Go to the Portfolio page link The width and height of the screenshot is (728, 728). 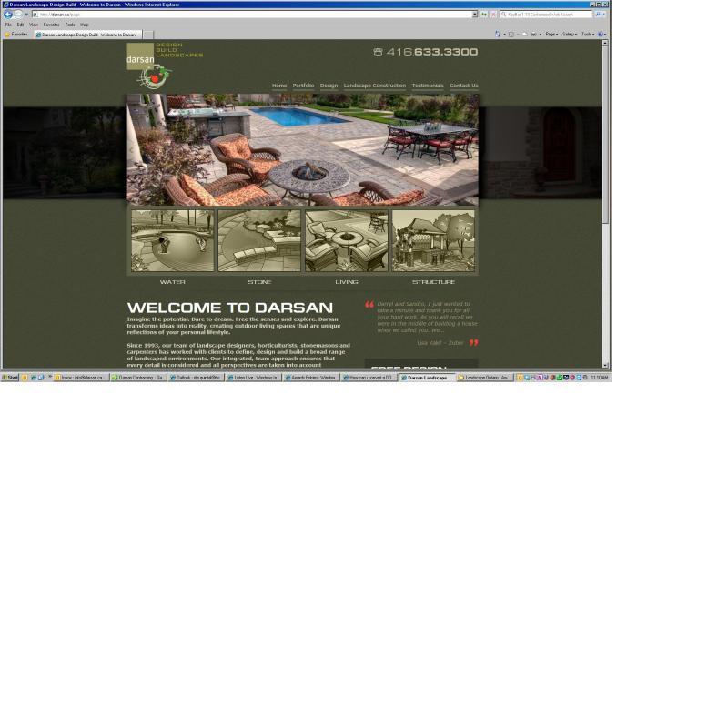[x=303, y=86]
